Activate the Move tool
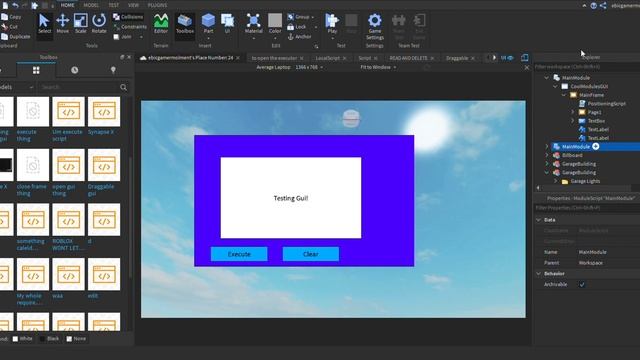The image size is (640, 360). point(62,24)
